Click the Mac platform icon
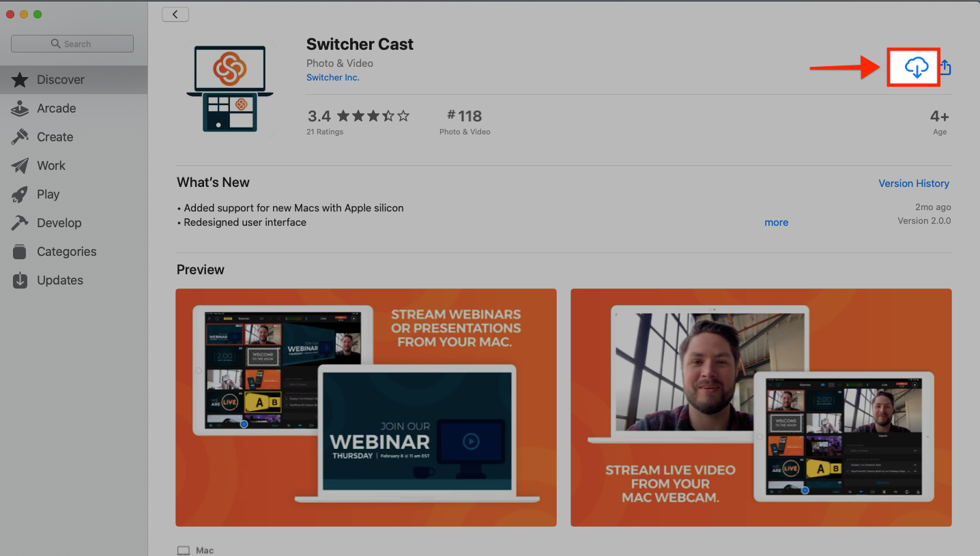This screenshot has width=980, height=556. click(x=183, y=551)
